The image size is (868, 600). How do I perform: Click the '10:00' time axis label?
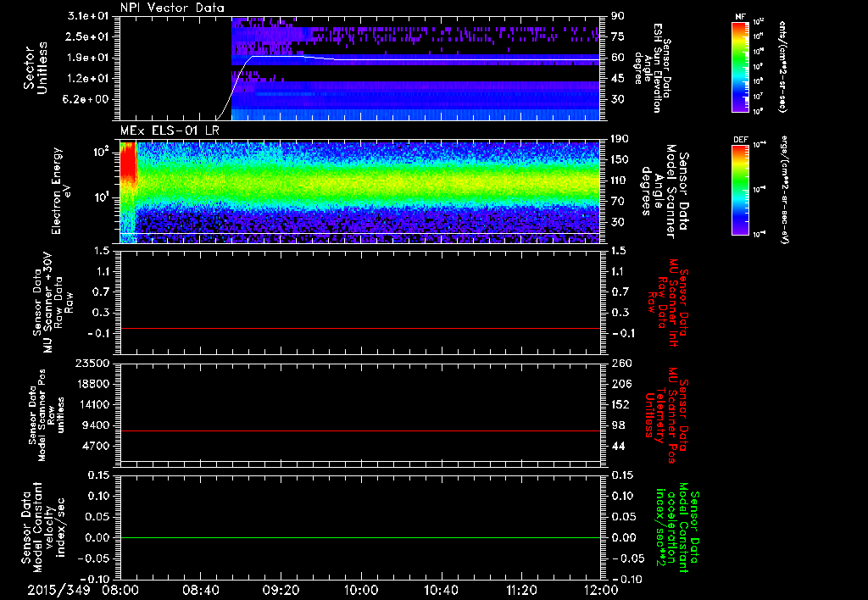(x=361, y=590)
